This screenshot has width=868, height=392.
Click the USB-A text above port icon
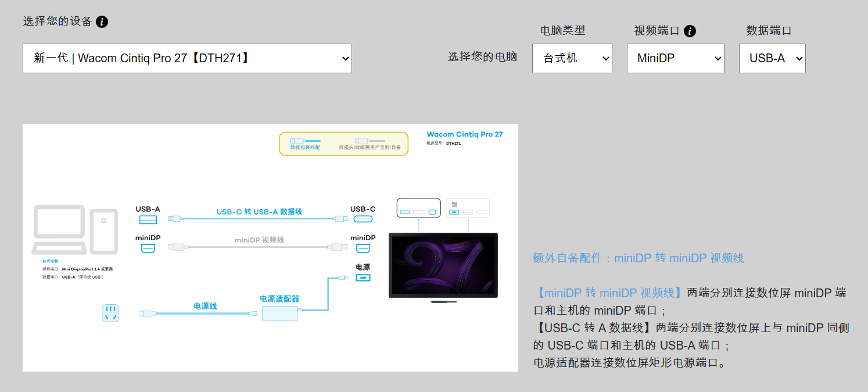(x=148, y=209)
